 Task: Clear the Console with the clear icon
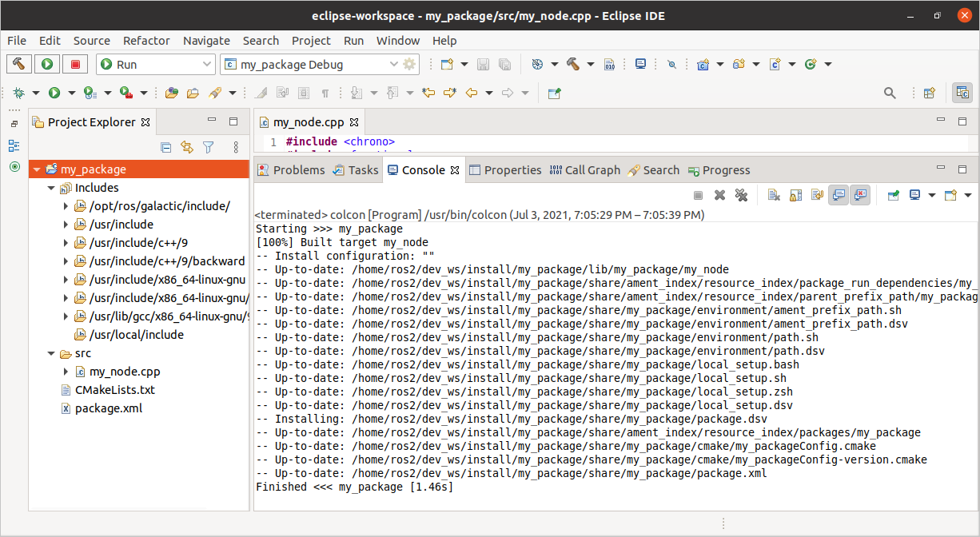772,194
